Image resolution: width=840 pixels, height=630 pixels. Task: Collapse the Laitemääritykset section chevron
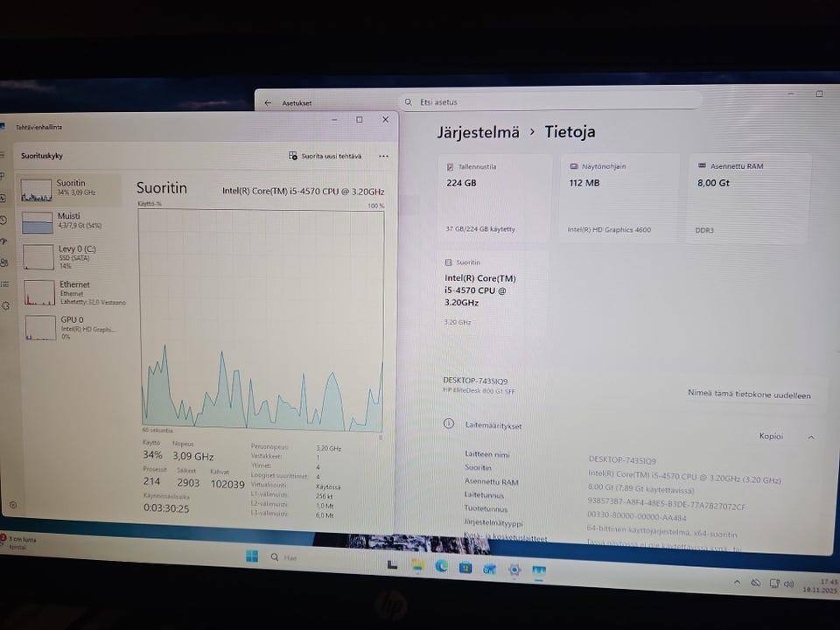pos(811,437)
